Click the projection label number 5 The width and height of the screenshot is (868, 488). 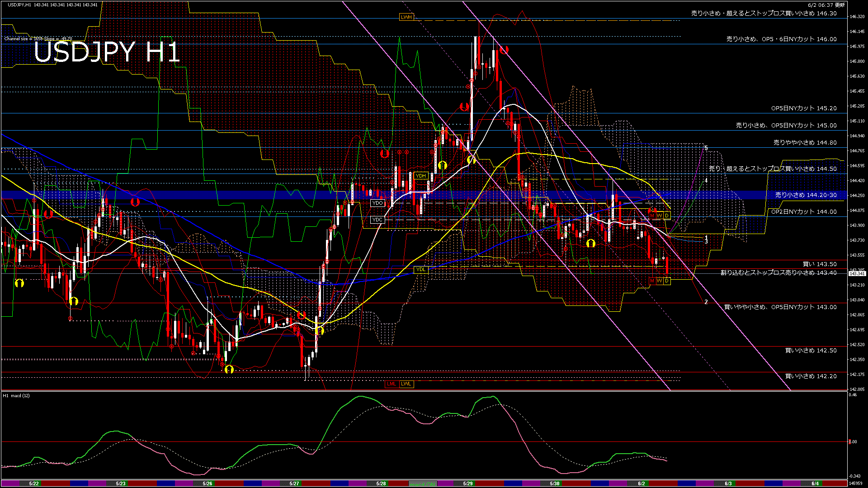tap(706, 148)
